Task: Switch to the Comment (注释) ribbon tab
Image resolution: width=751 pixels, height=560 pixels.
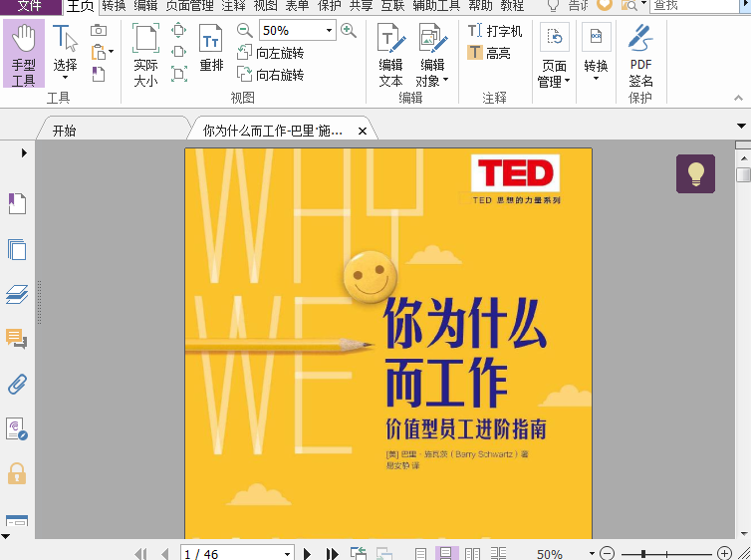Action: pyautogui.click(x=233, y=6)
